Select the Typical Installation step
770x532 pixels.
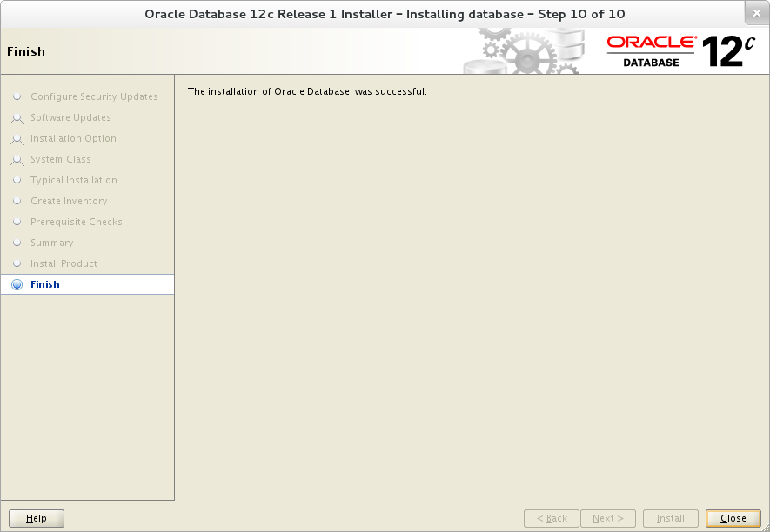[x=74, y=180]
